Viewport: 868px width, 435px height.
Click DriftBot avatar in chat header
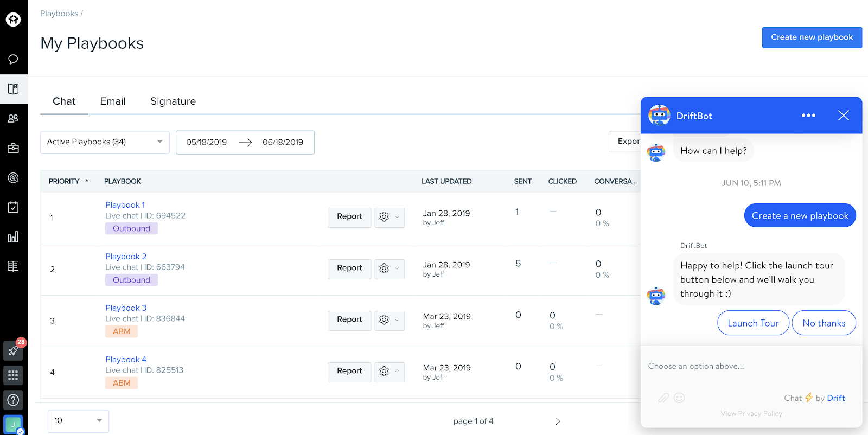pyautogui.click(x=659, y=116)
